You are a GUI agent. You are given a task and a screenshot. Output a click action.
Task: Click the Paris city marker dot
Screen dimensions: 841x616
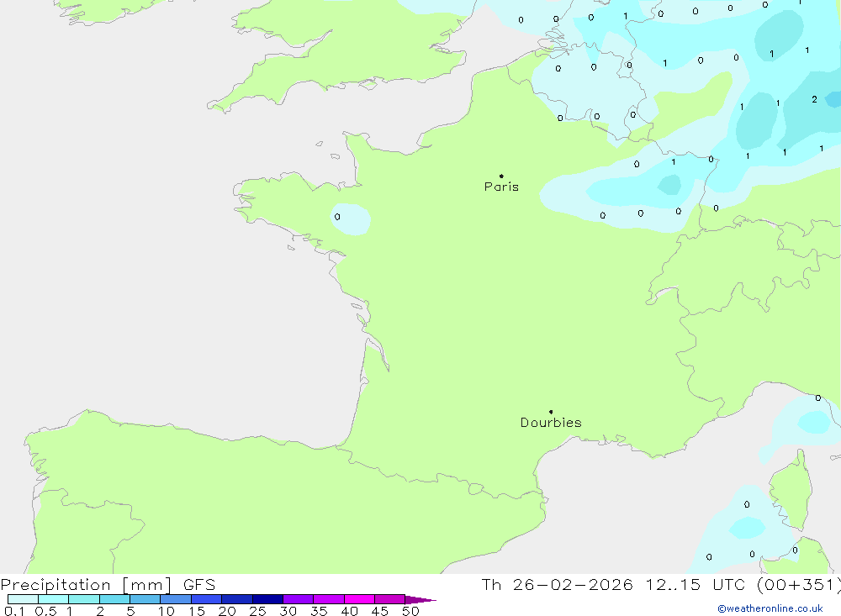(x=501, y=176)
